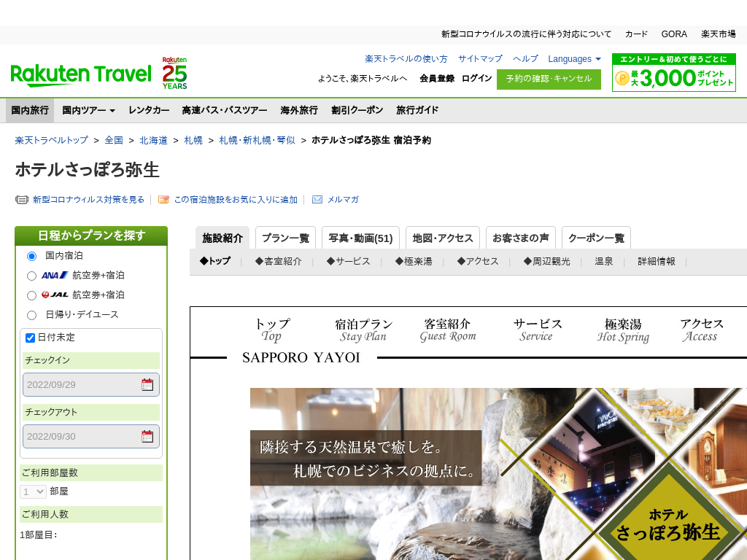Viewport: 747px width, 560px height.
Task: Click この宿泊施設をお気に入りに追加 link
Action: click(236, 200)
